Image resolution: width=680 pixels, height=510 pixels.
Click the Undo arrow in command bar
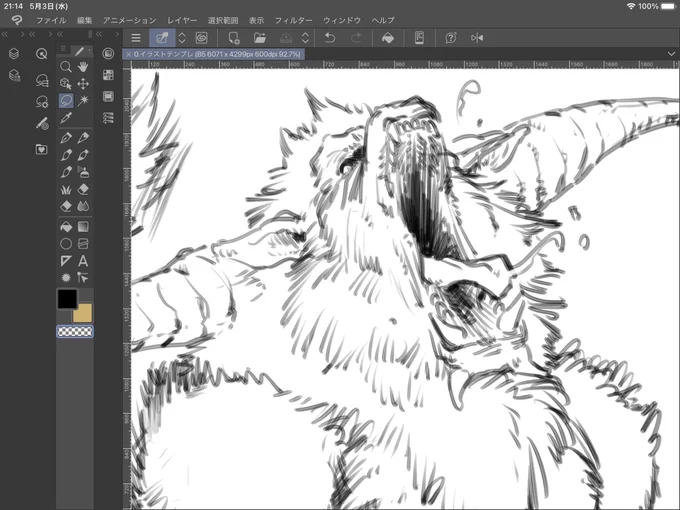[330, 38]
